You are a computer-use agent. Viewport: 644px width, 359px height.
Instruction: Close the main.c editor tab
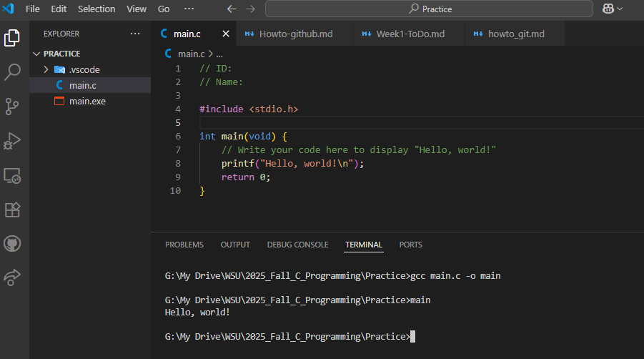click(x=226, y=34)
